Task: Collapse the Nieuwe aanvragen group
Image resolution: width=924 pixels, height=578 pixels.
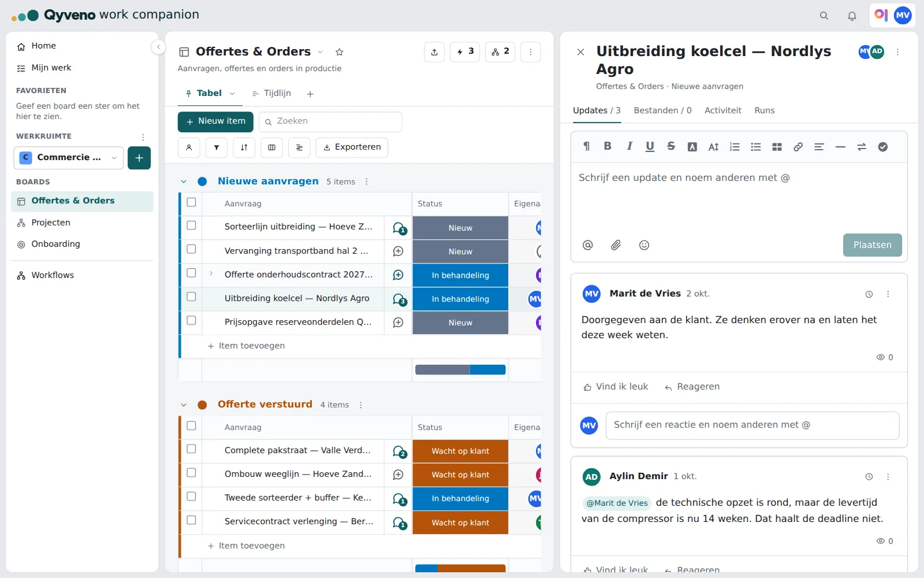Action: (x=184, y=181)
